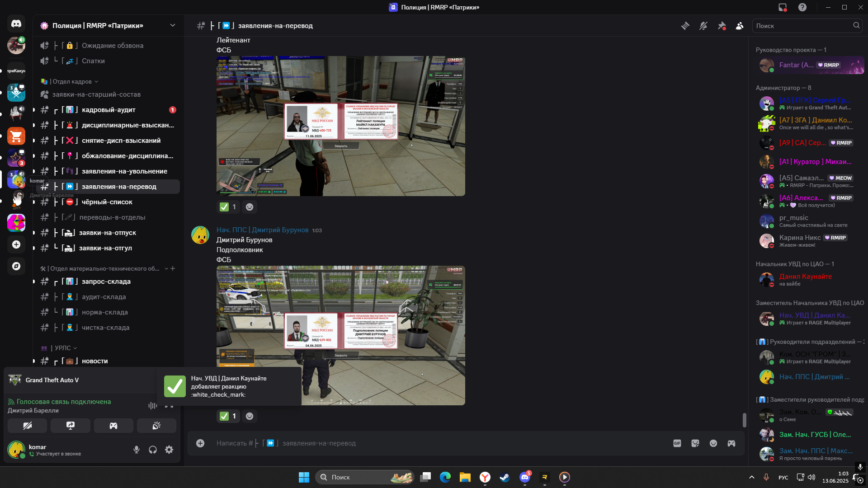Expand the server name dropdown menu
The width and height of the screenshot is (868, 488).
tap(172, 25)
